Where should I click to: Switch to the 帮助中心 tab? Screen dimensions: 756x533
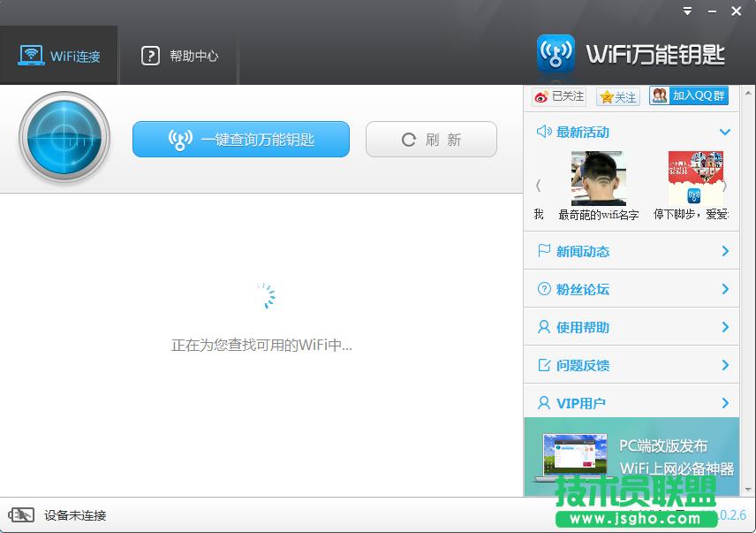click(x=178, y=54)
